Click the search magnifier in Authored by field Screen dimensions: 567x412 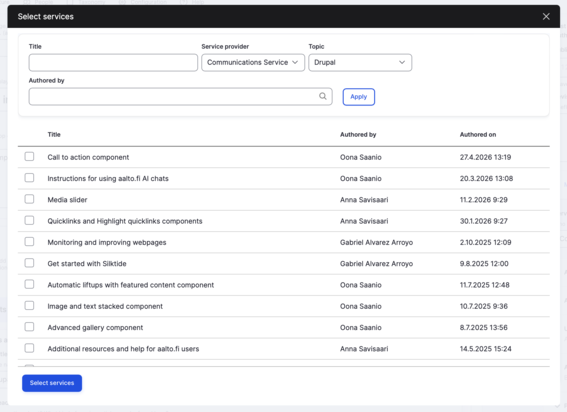[323, 96]
